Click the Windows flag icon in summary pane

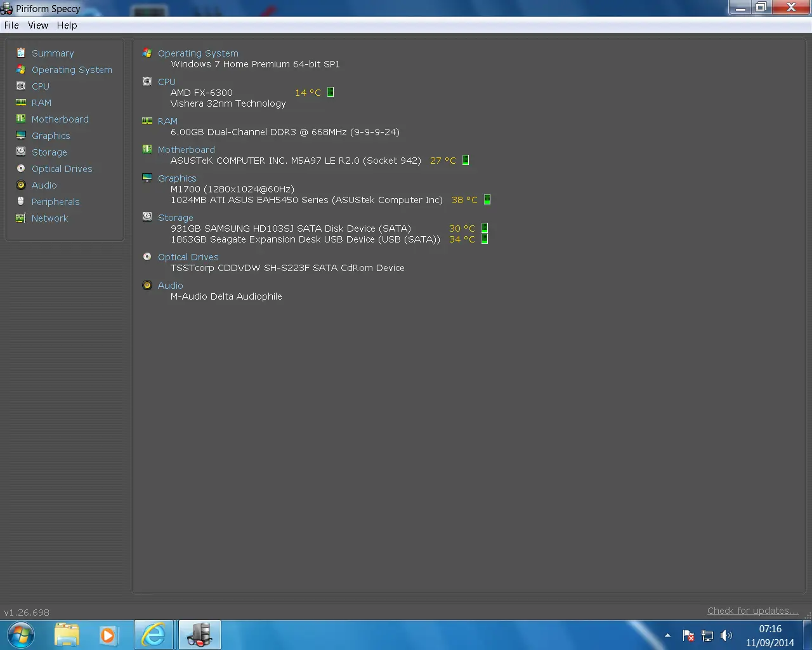(147, 53)
